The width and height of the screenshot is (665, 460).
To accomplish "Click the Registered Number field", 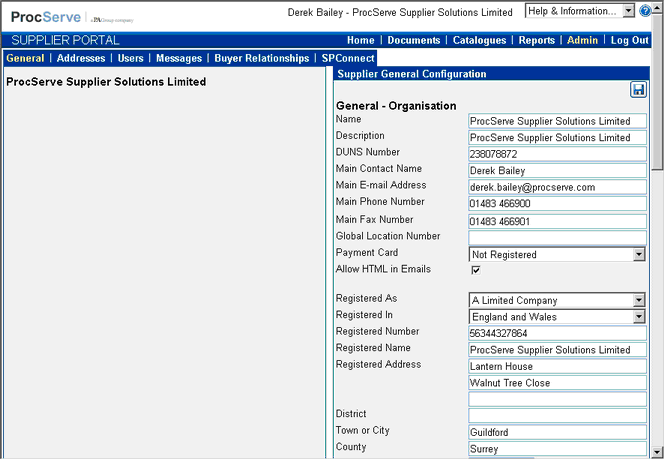I will (557, 333).
